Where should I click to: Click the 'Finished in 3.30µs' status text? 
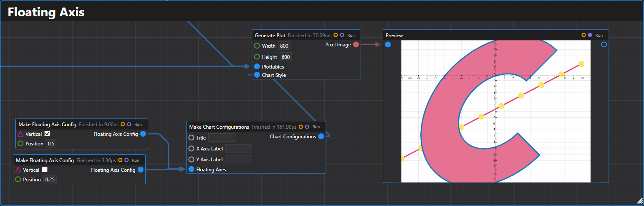pos(96,160)
